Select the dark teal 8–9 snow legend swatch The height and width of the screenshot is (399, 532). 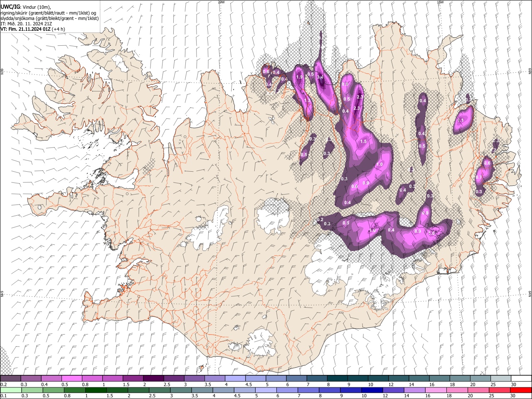[x=337, y=379]
